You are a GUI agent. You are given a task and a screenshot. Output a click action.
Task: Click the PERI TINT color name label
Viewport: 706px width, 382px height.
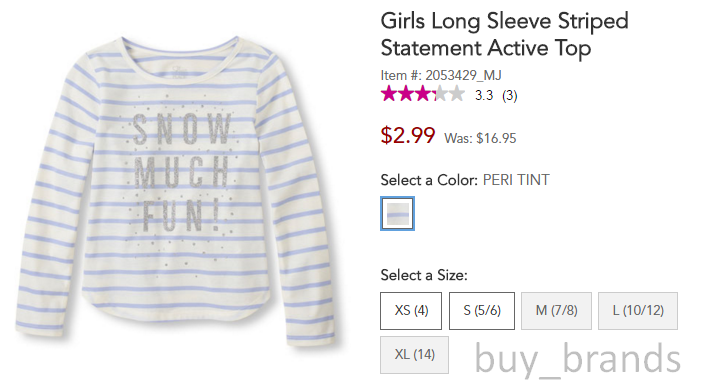[516, 180]
